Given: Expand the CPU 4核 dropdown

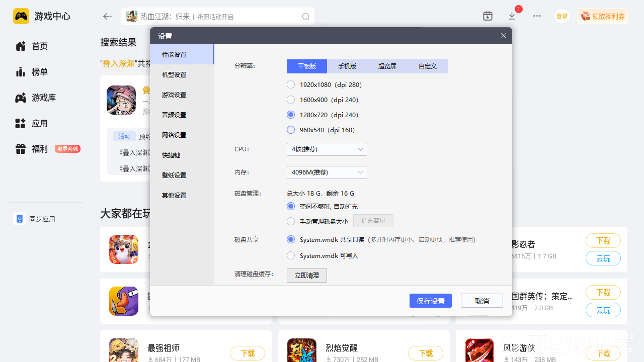Looking at the screenshot, I should click(327, 149).
